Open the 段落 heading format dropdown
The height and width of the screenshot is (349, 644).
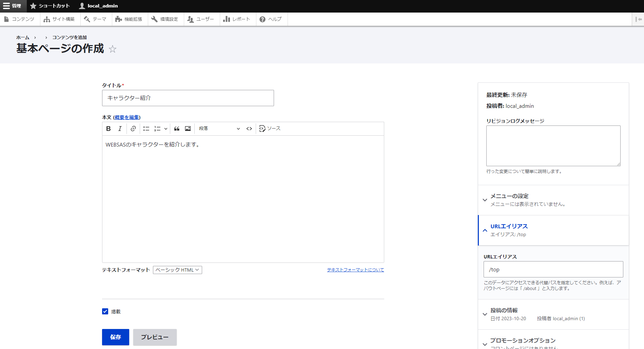pyautogui.click(x=219, y=129)
